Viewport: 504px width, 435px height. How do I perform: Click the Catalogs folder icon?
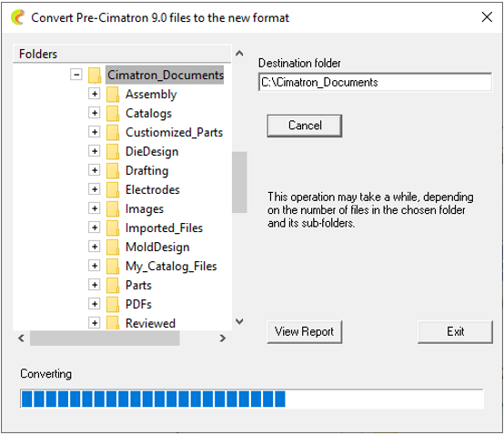point(113,114)
